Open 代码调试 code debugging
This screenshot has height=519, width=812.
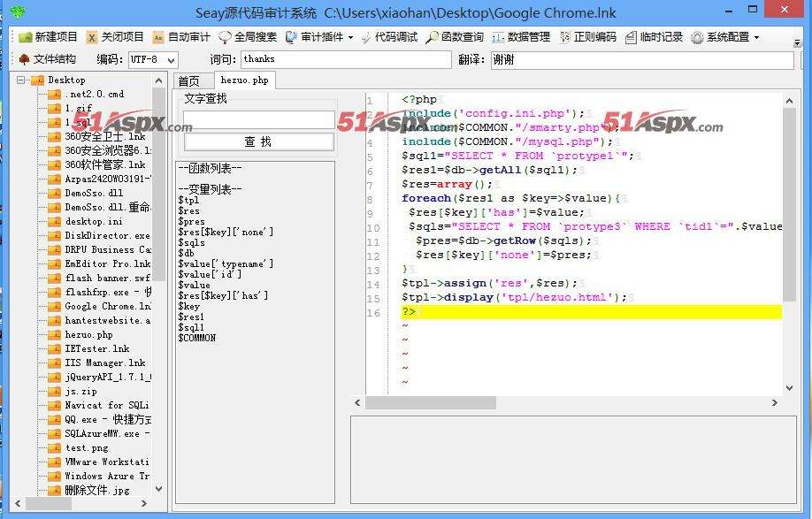(x=389, y=37)
